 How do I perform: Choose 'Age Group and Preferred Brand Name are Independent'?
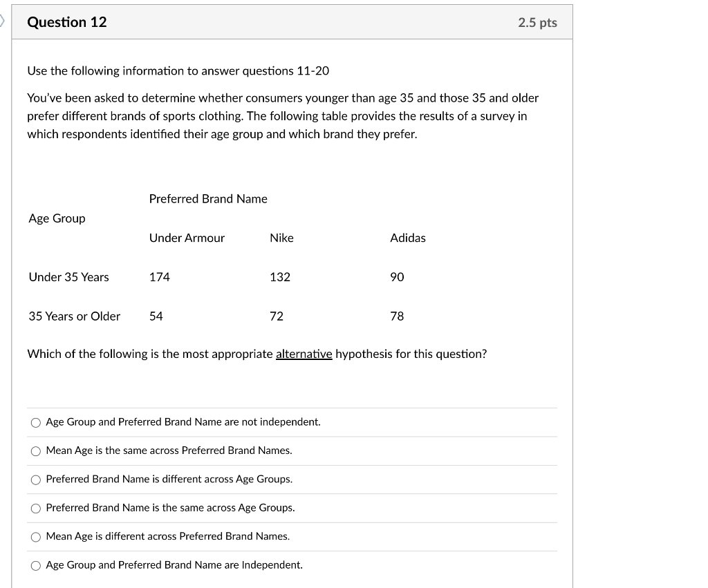click(x=36, y=565)
